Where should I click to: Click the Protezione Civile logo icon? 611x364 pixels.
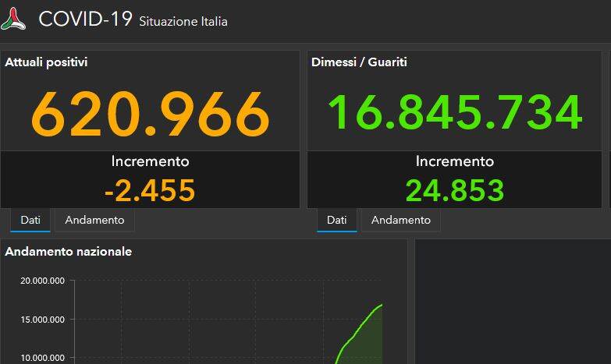[x=13, y=19]
